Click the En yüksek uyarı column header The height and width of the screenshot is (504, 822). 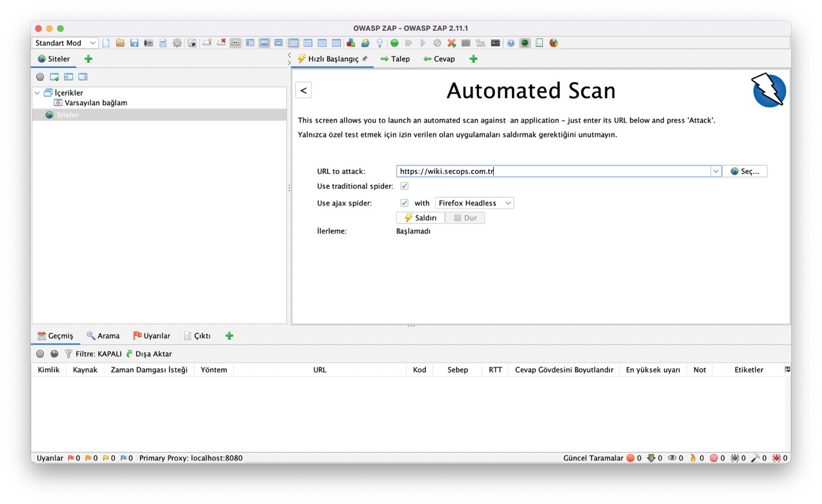tap(653, 370)
